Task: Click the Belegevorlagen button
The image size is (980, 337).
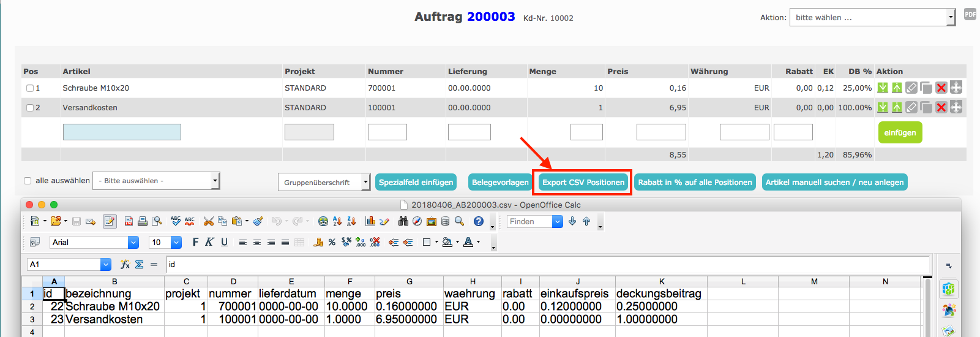Action: click(500, 182)
